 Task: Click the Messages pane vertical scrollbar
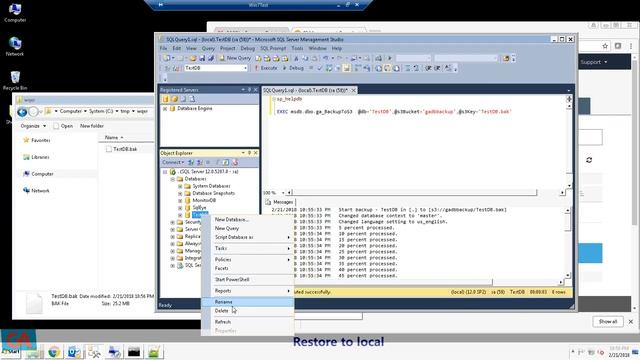(x=567, y=243)
